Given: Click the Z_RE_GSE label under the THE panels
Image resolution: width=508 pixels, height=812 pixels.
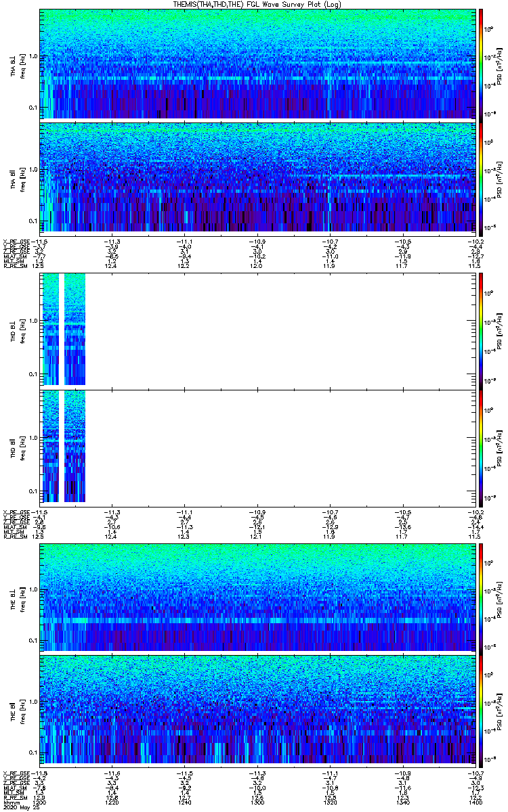Looking at the screenshot, I should click(x=16, y=784).
